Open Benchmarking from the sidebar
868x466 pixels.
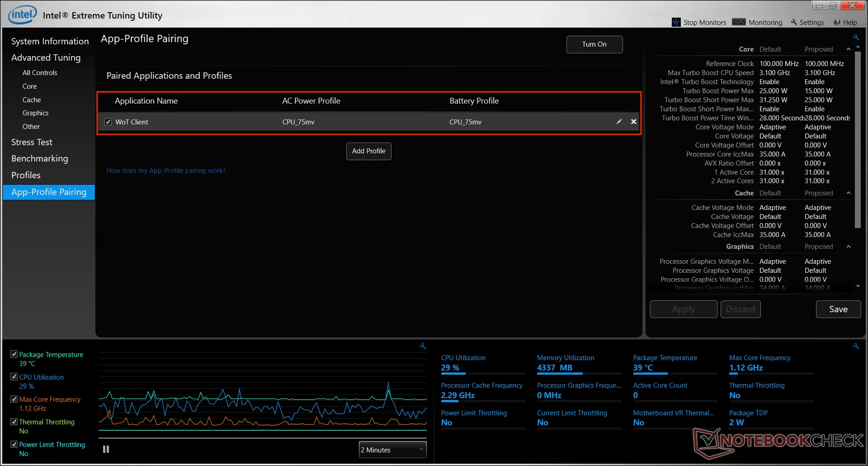(x=40, y=158)
